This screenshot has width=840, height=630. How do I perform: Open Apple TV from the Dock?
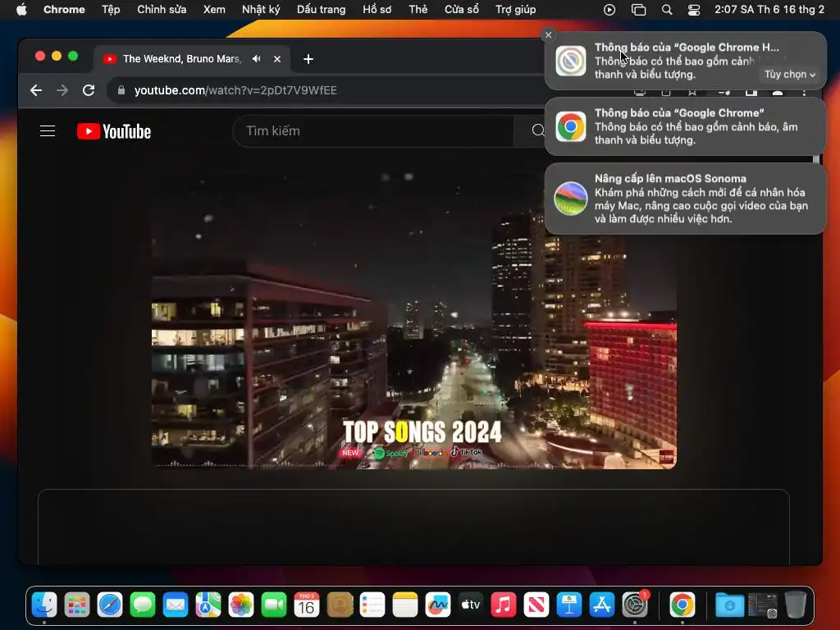tap(470, 605)
